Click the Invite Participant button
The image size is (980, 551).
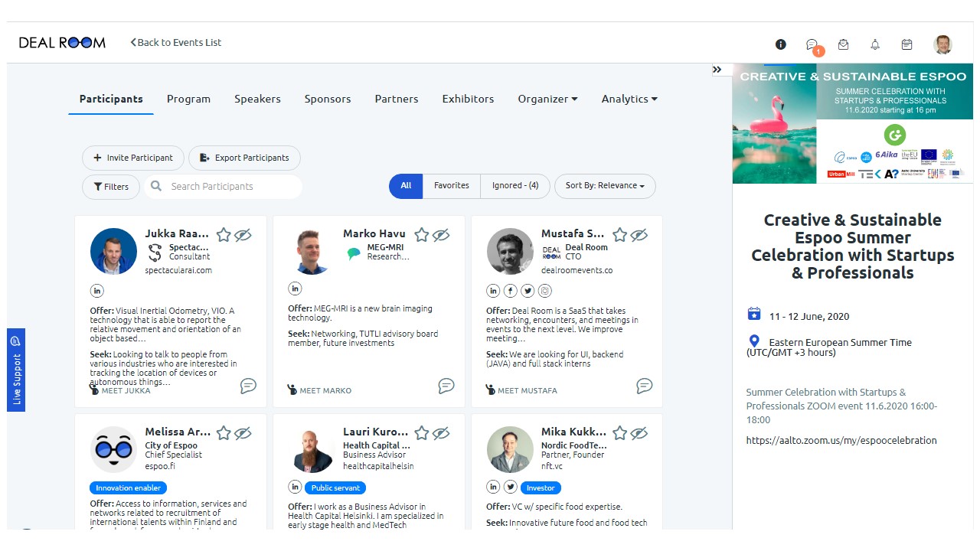pos(133,158)
